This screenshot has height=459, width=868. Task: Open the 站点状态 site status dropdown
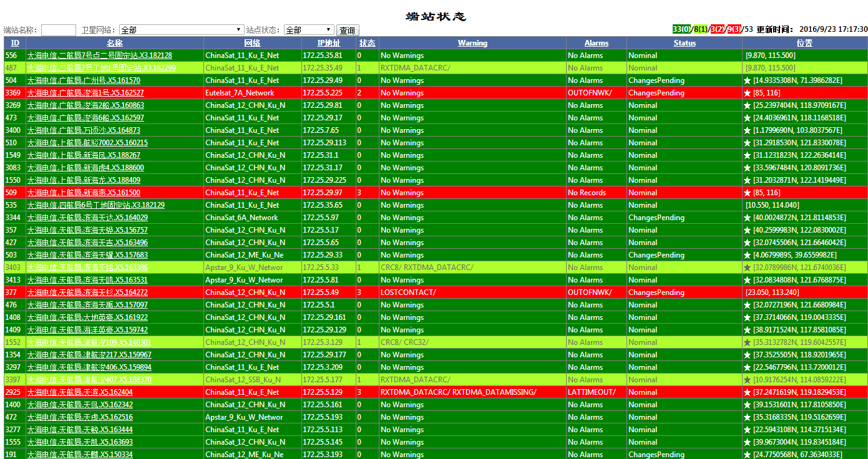coord(309,30)
